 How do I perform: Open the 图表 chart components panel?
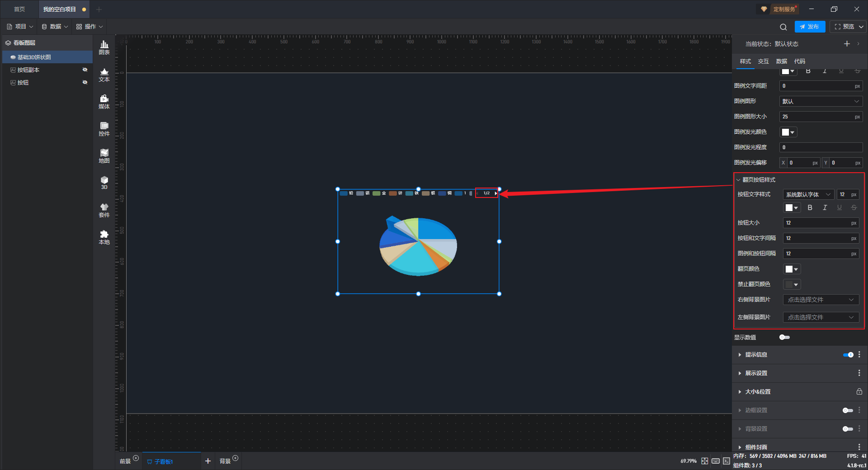pos(104,47)
